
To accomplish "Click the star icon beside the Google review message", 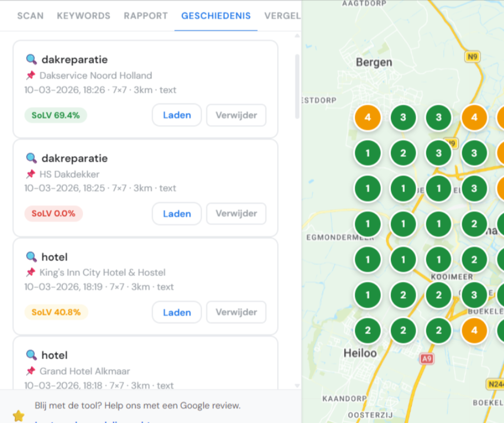I will click(18, 415).
